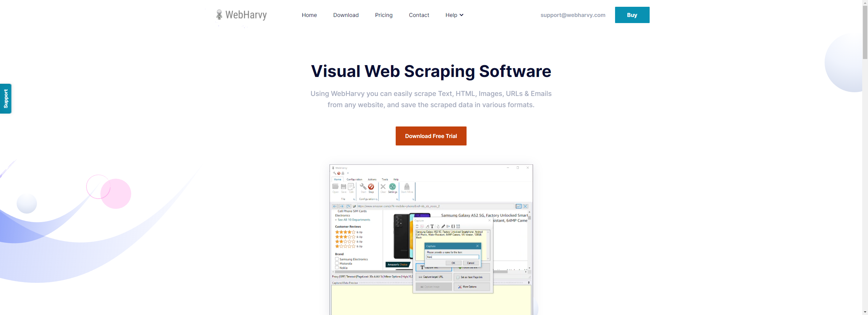Expand the Help dropdown menu
Viewport: 868px width, 315px height.
454,15
